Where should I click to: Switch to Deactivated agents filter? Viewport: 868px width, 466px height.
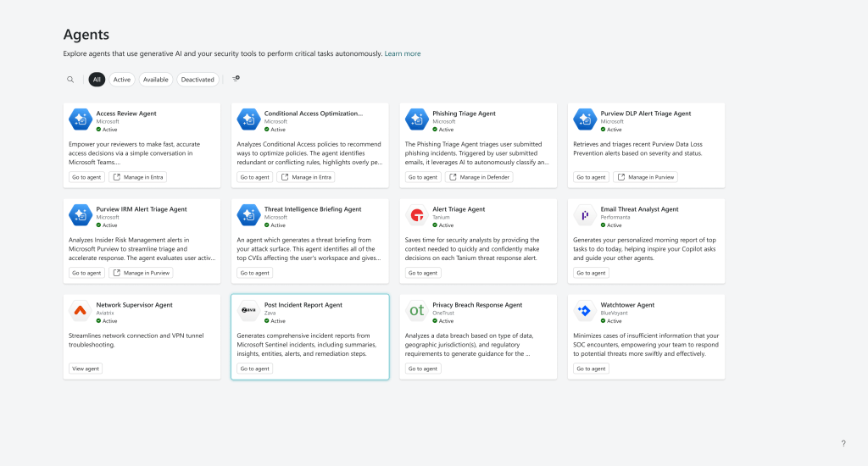[x=198, y=80]
